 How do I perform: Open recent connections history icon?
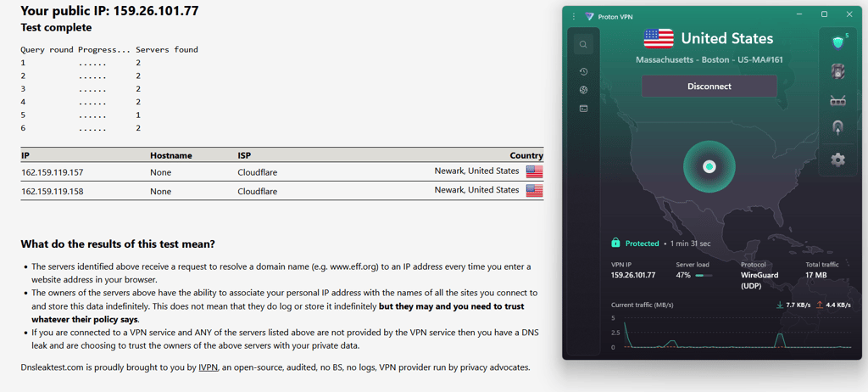click(x=583, y=71)
